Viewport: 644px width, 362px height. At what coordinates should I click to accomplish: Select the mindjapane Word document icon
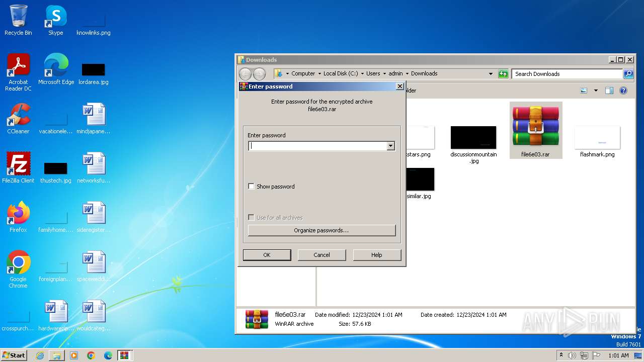[94, 118]
